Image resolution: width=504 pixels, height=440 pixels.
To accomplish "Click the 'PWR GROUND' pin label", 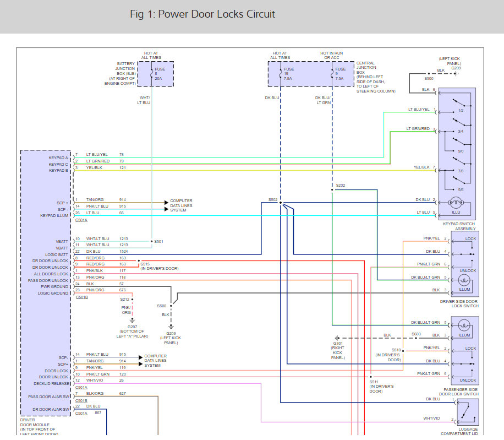I will (x=54, y=286).
